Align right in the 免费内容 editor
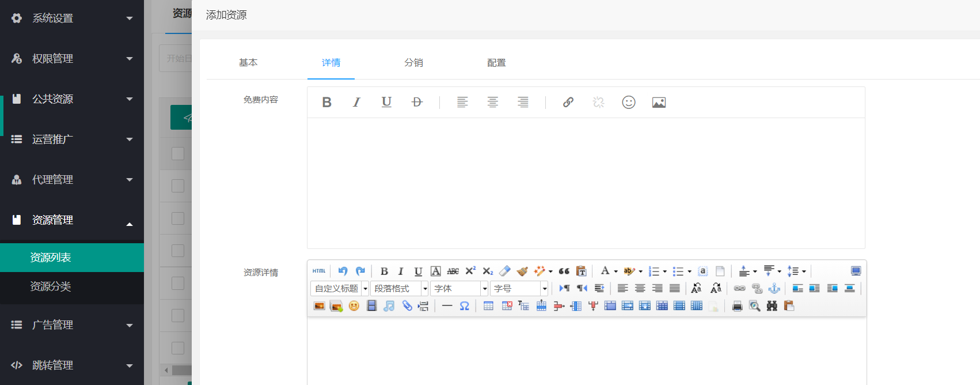Viewport: 980px width, 385px height. pos(523,102)
